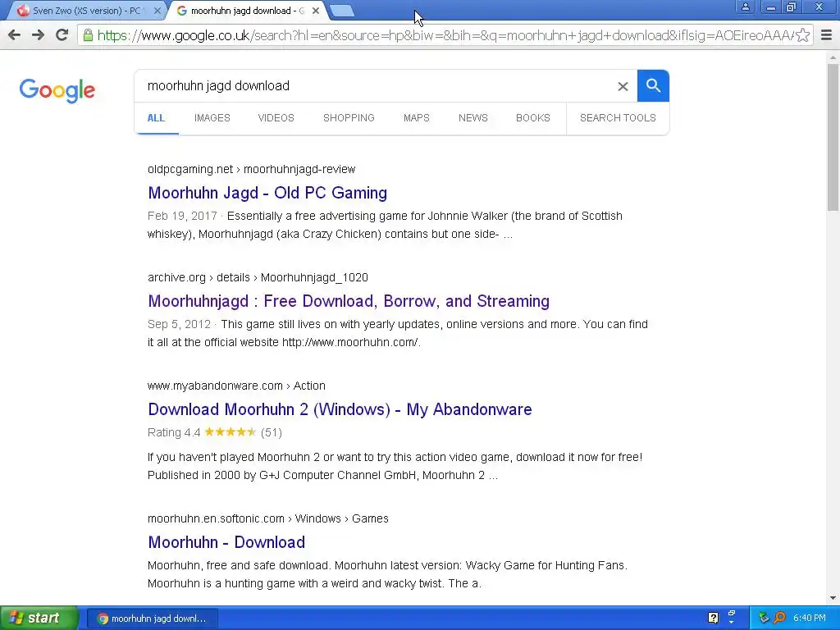Switch to the BOOKS search tab

tap(533, 118)
